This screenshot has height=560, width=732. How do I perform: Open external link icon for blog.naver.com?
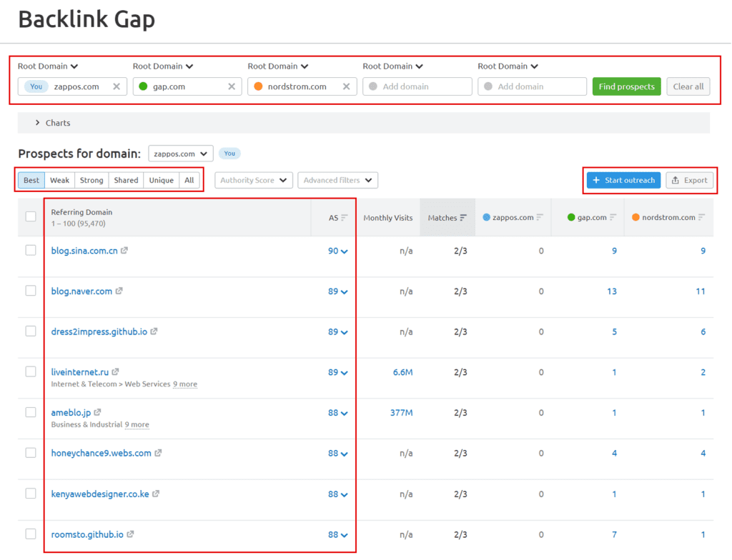point(119,291)
